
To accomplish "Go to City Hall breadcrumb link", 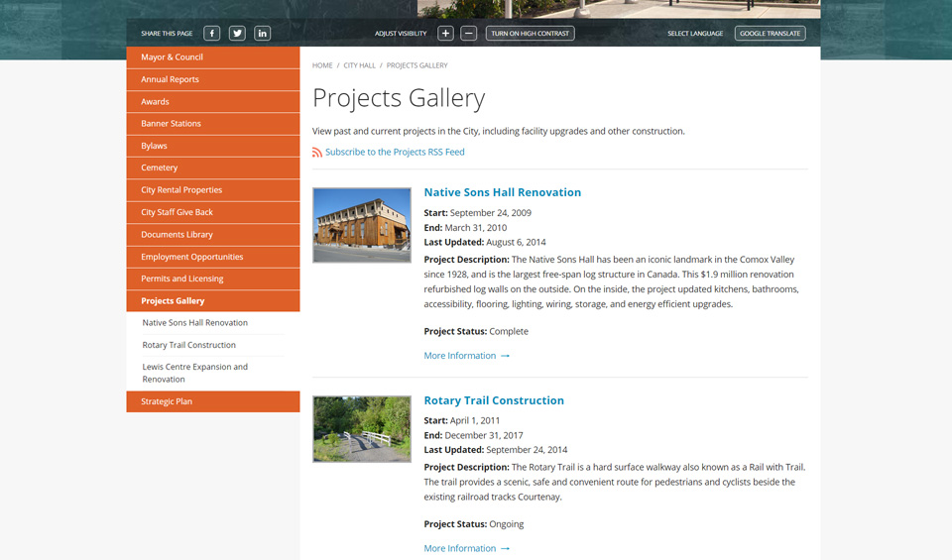I will pos(359,65).
